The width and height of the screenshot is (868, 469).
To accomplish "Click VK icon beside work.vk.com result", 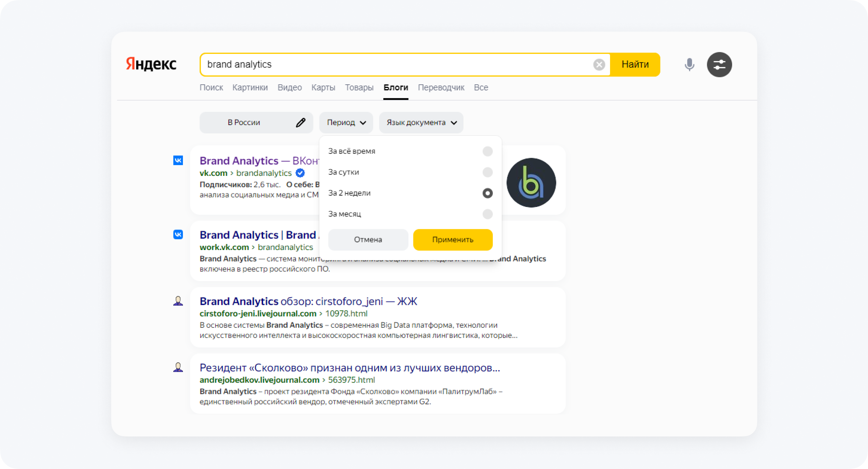I will 178,234.
